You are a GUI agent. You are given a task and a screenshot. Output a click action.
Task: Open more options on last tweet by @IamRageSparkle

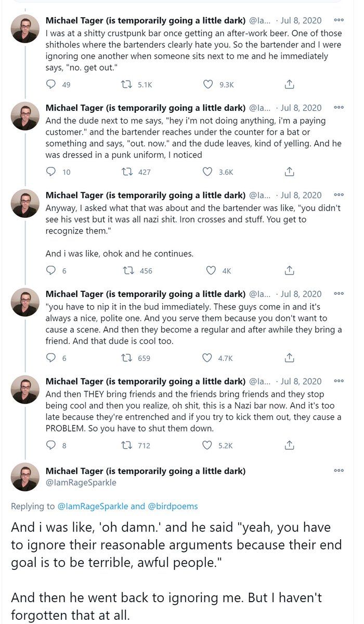click(x=339, y=471)
